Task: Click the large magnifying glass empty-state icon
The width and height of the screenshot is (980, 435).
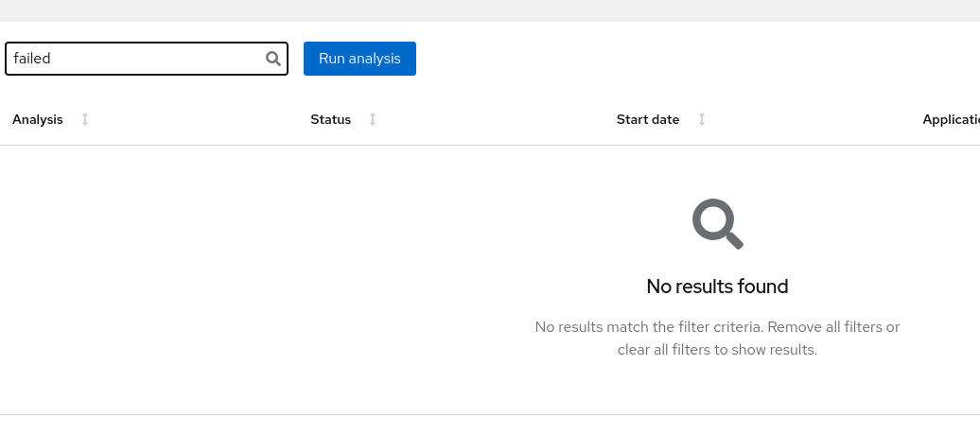Action: [717, 224]
